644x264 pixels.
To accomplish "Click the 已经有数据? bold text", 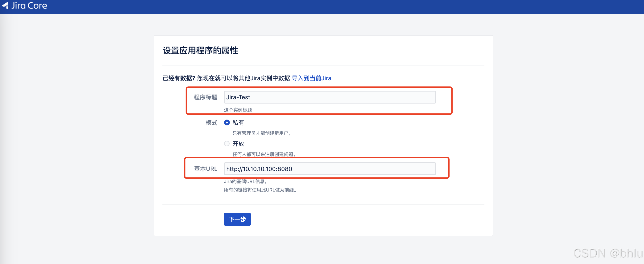I will (178, 78).
